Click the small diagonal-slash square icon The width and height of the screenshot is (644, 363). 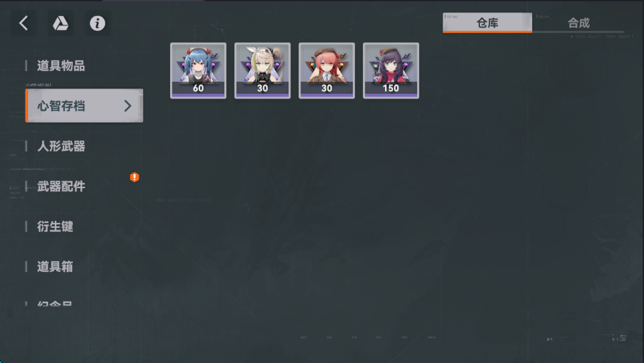click(623, 338)
